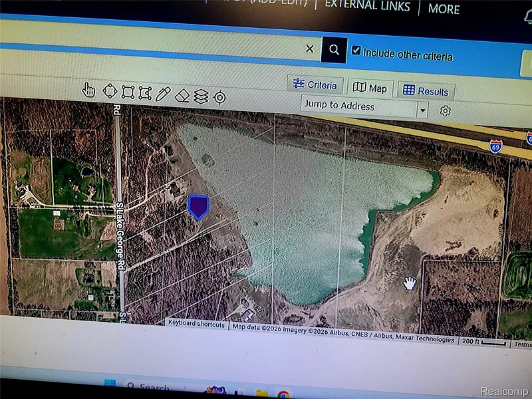Clear search field with X icon
Screen dimensions: 532x399
point(310,49)
